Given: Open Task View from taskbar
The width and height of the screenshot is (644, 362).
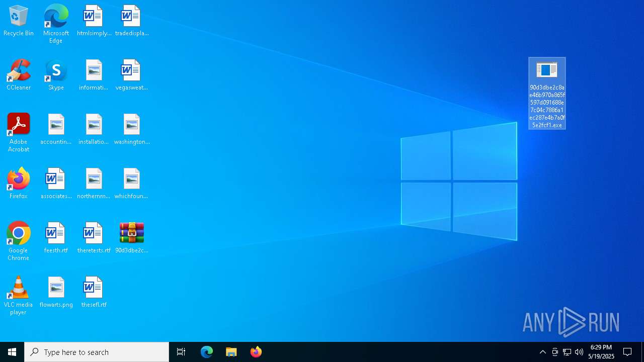Looking at the screenshot, I should 181,352.
